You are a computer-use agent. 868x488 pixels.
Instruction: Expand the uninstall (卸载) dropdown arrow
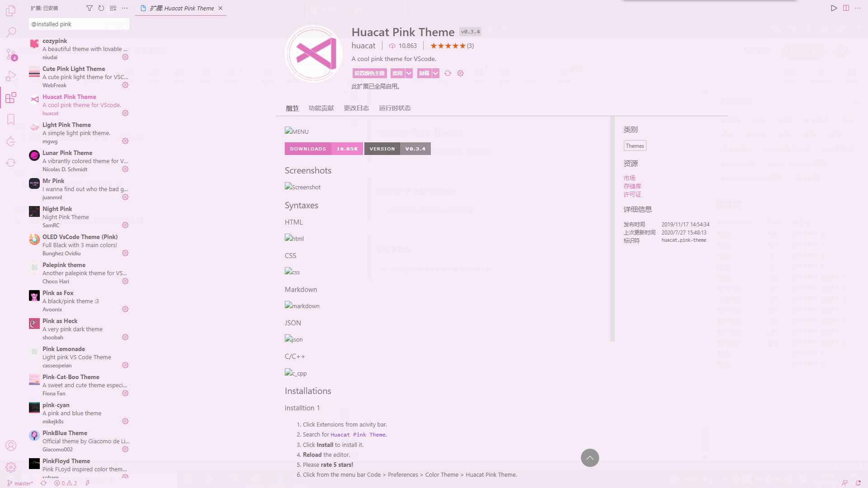tap(435, 73)
